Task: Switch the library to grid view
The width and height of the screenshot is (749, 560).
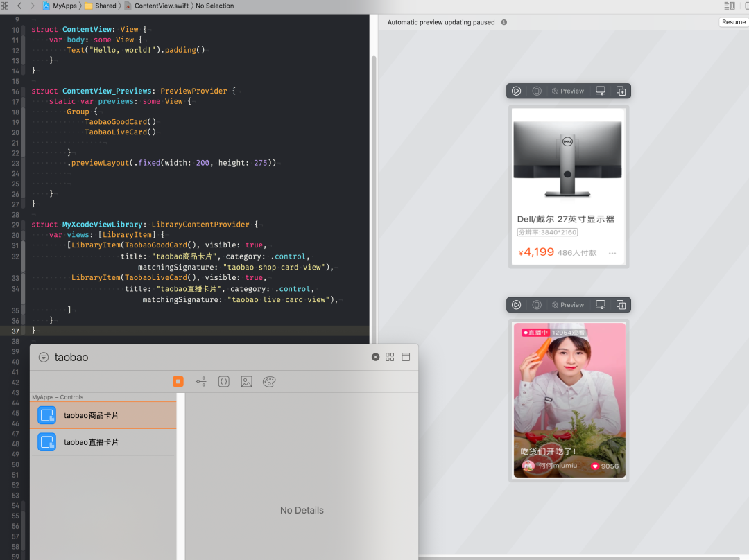Action: coord(390,357)
